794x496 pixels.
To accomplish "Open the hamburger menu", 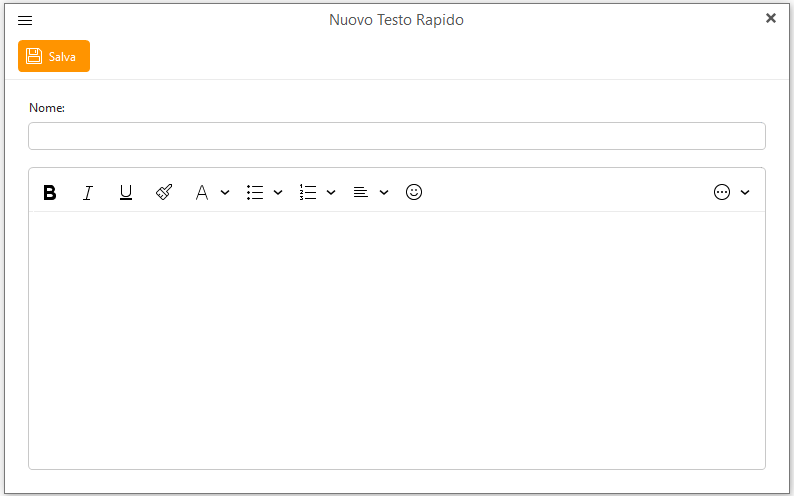I will 25,20.
